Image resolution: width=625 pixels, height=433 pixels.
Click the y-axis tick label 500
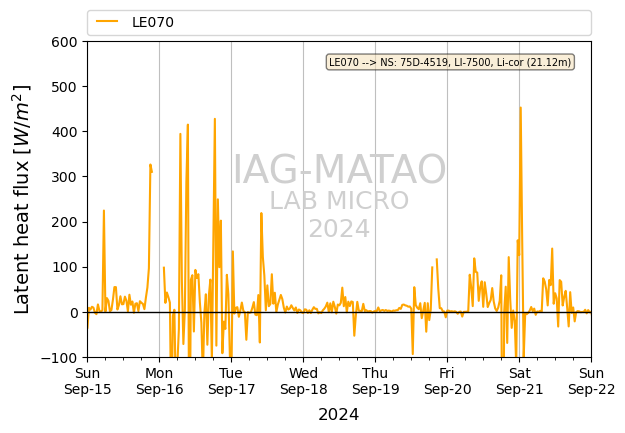click(64, 87)
